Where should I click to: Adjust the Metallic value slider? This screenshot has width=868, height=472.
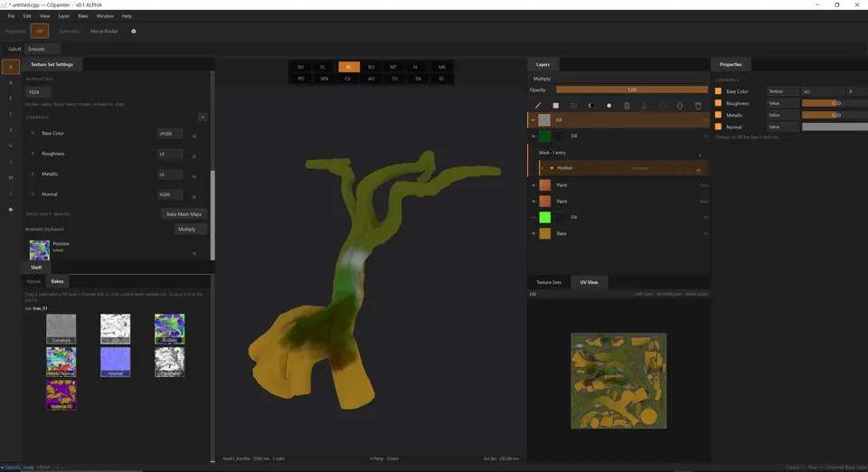click(x=835, y=115)
